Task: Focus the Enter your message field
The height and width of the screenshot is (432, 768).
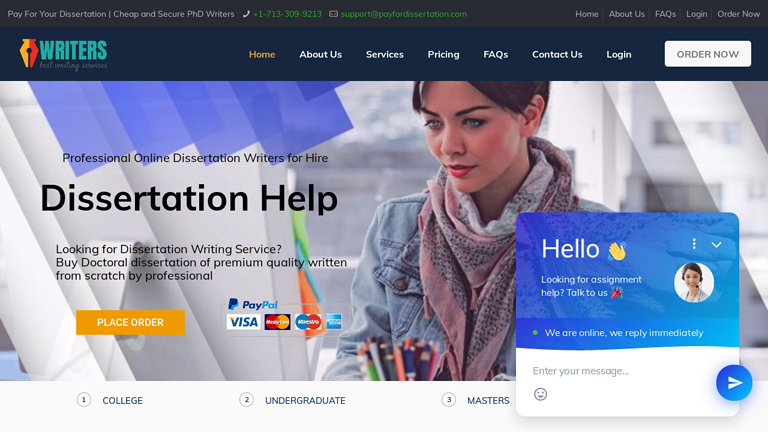Action: pyautogui.click(x=617, y=371)
